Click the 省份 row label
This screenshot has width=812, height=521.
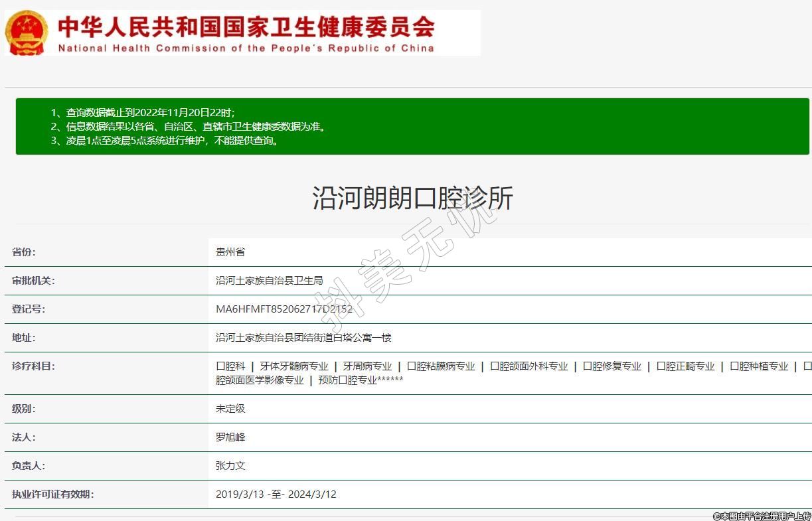point(24,252)
